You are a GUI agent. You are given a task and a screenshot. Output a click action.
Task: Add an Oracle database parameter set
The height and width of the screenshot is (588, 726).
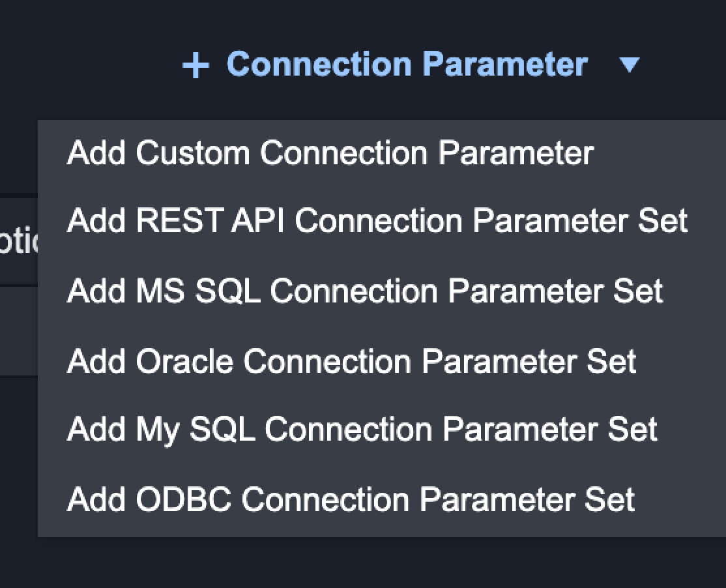(351, 360)
